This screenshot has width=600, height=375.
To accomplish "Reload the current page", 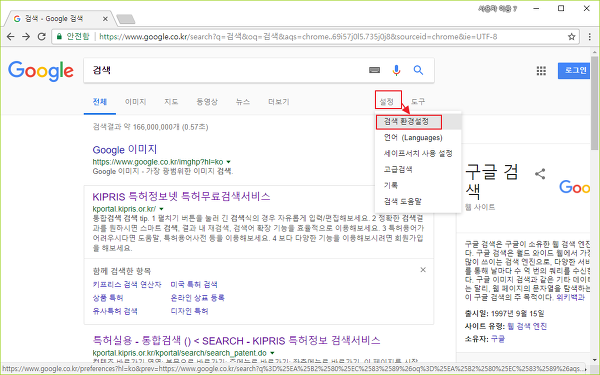I will 42,37.
